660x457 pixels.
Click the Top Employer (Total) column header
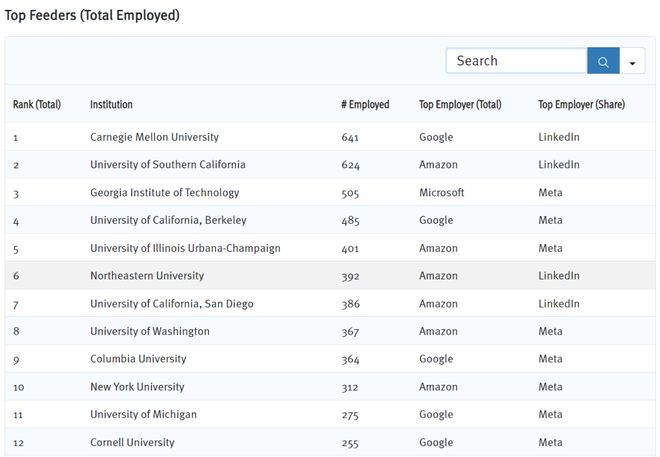click(460, 104)
